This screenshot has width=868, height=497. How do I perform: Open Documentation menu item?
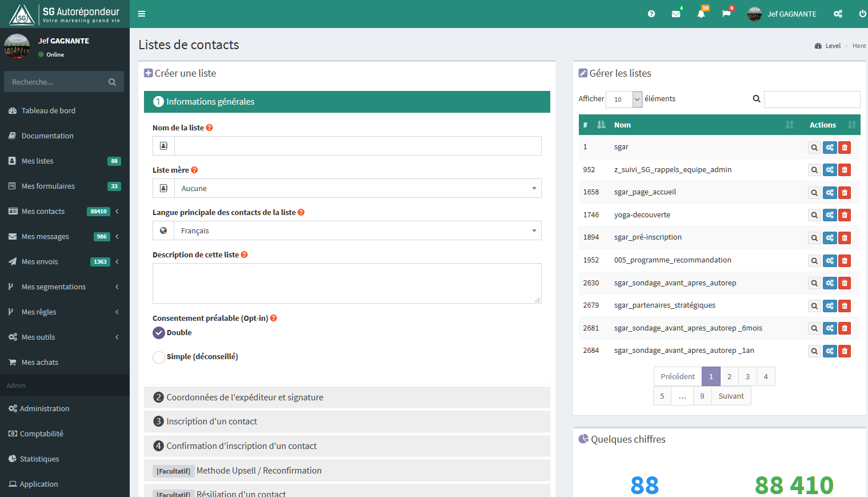[x=65, y=136]
